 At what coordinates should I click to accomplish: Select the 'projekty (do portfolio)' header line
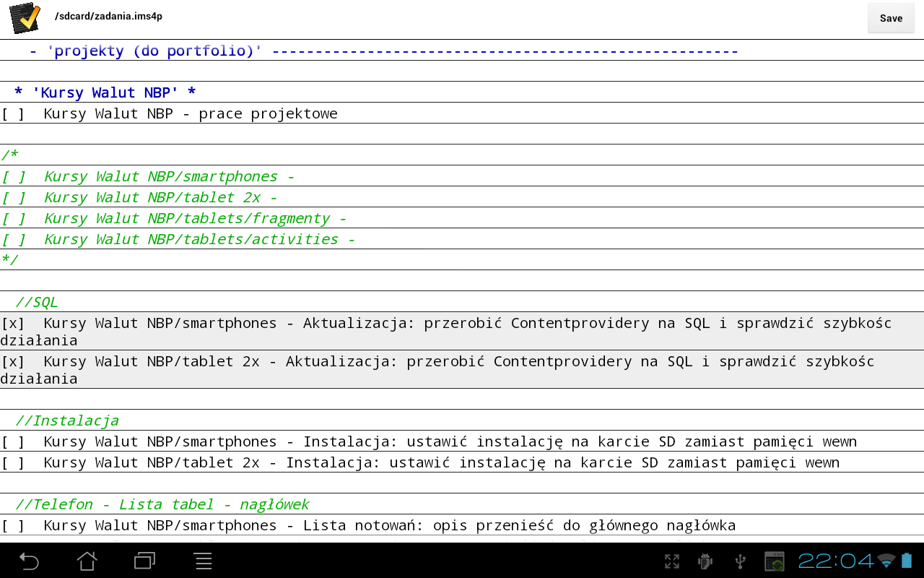[462, 51]
